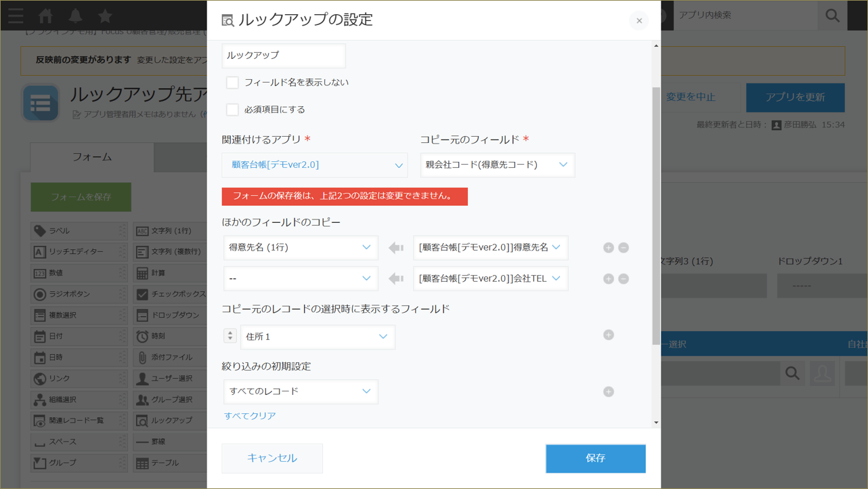This screenshot has width=868, height=489.
Task: Check フィールド名を表示しない checkbox
Action: pyautogui.click(x=232, y=83)
